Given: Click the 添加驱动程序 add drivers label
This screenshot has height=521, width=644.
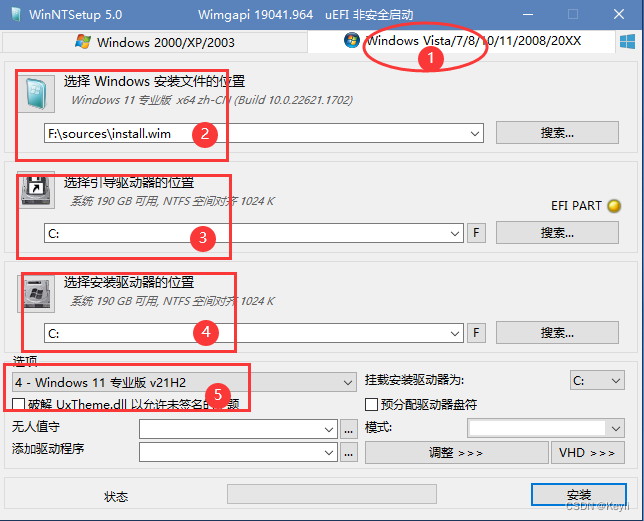Looking at the screenshot, I should 48,448.
